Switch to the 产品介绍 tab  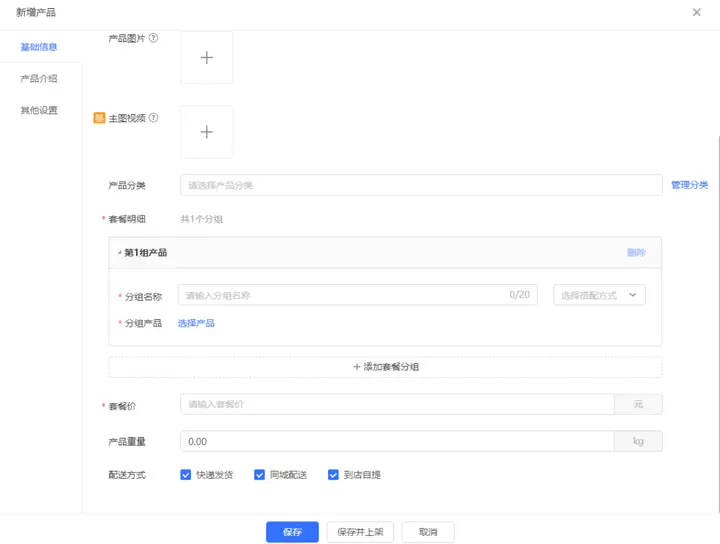(39, 79)
